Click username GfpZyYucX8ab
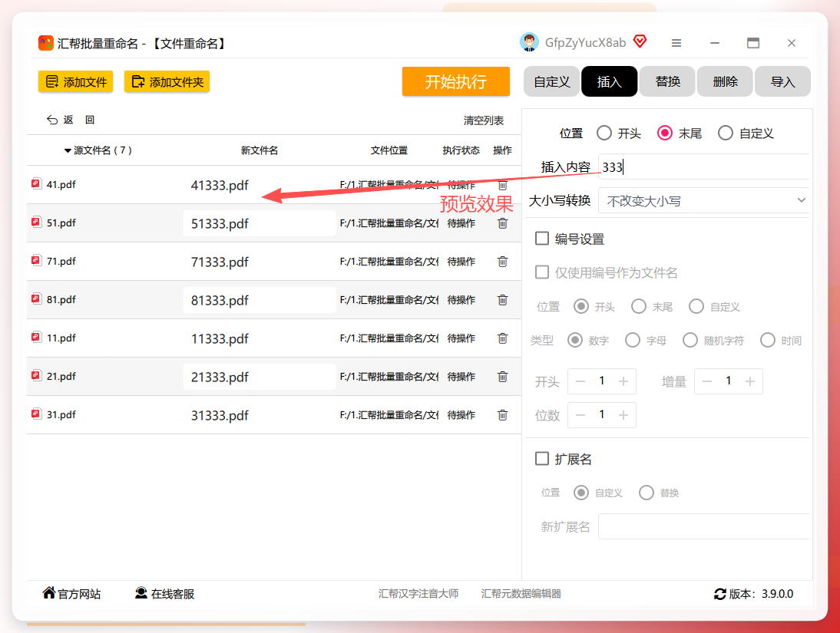840x633 pixels. (586, 43)
